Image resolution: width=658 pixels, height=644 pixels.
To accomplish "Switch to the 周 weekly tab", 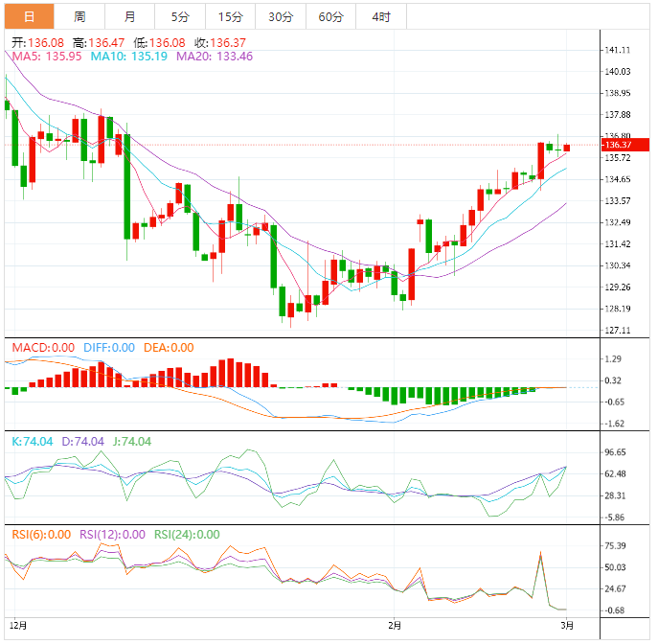I will pos(79,16).
